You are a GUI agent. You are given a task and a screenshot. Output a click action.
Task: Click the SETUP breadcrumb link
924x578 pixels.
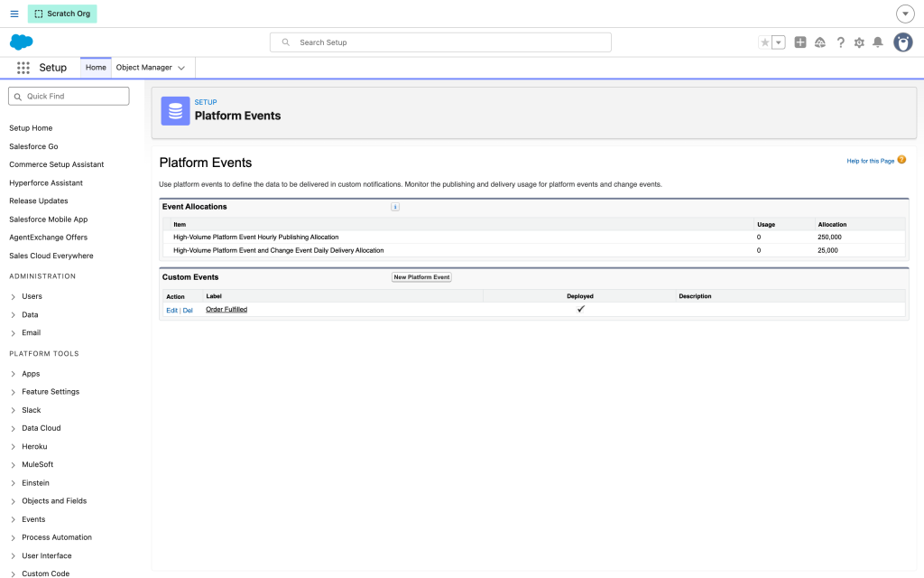pos(206,102)
